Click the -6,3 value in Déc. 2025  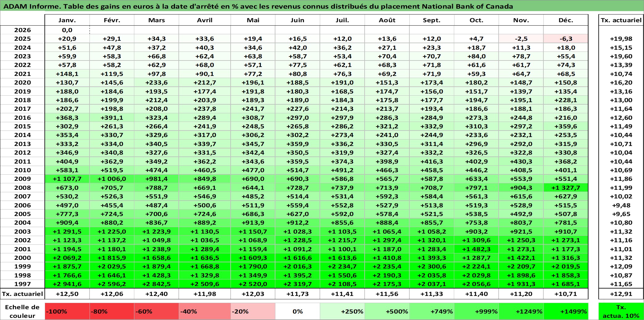click(566, 39)
